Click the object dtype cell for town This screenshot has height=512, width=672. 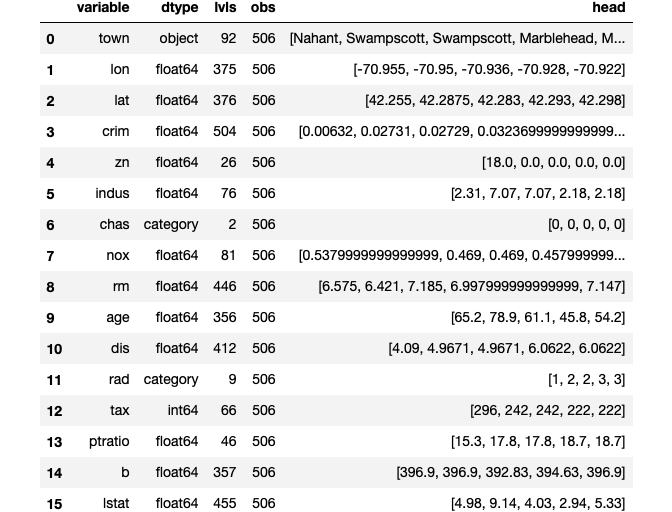tap(180, 39)
